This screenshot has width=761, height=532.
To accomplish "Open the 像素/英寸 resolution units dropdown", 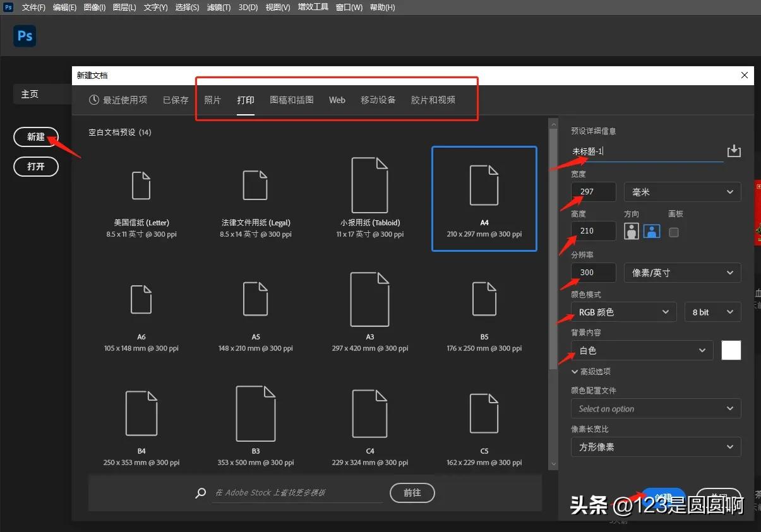I will (682, 273).
